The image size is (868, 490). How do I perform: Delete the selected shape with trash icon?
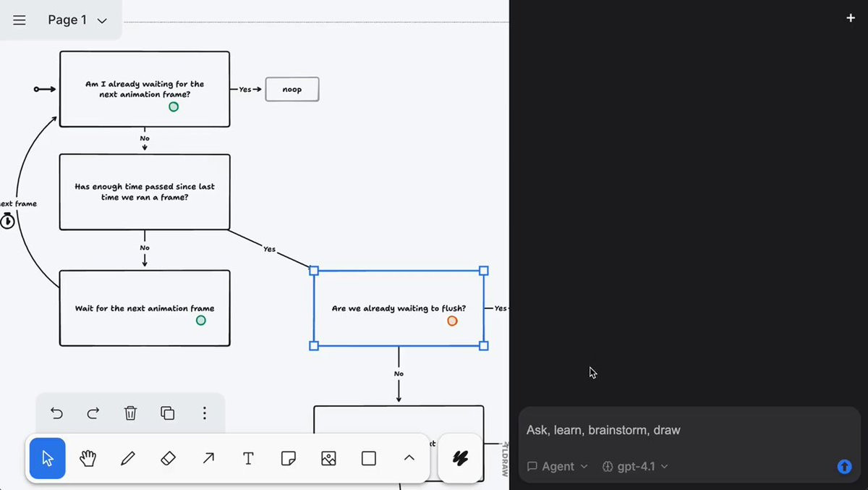[x=130, y=413]
